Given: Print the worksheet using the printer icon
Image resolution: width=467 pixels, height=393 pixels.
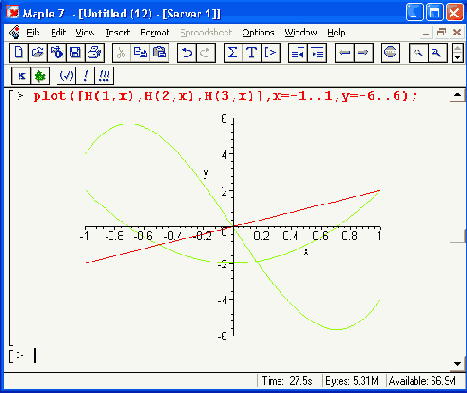Looking at the screenshot, I should coord(95,53).
